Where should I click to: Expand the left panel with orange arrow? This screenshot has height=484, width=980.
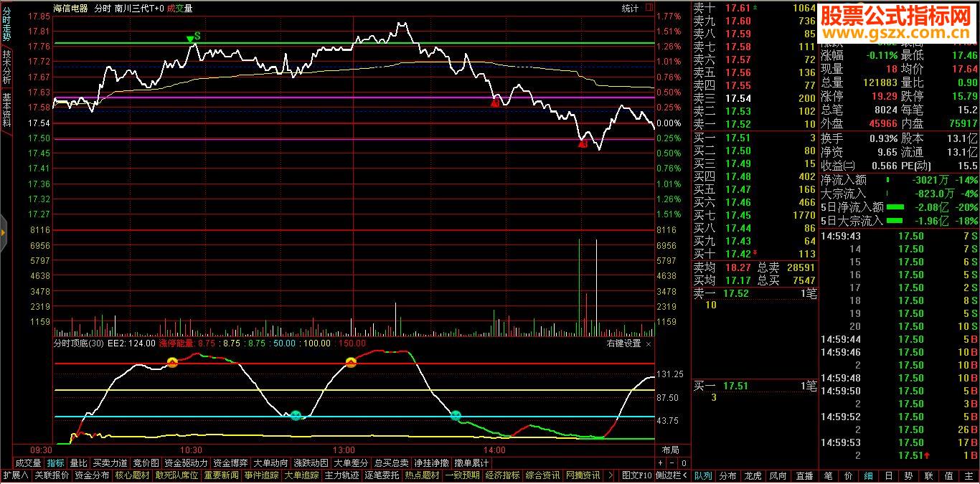coord(3,233)
